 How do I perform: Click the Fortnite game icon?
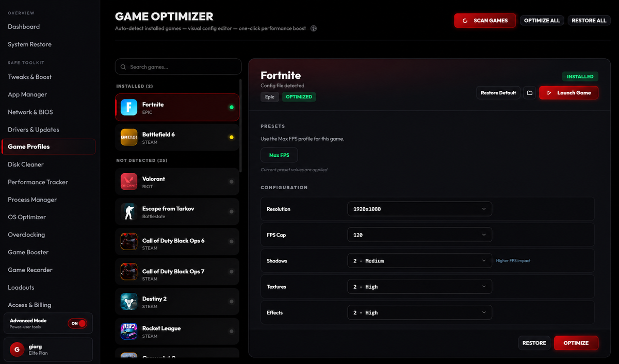click(129, 107)
